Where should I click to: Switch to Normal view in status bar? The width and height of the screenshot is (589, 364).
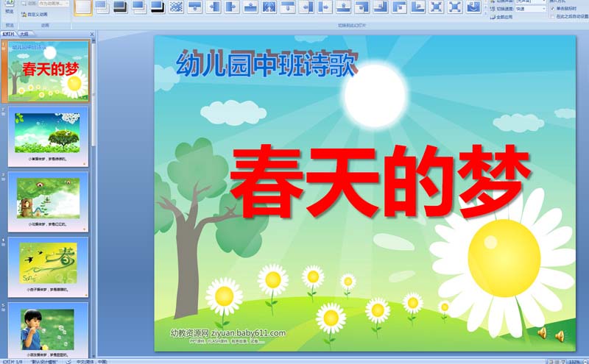pos(550,362)
